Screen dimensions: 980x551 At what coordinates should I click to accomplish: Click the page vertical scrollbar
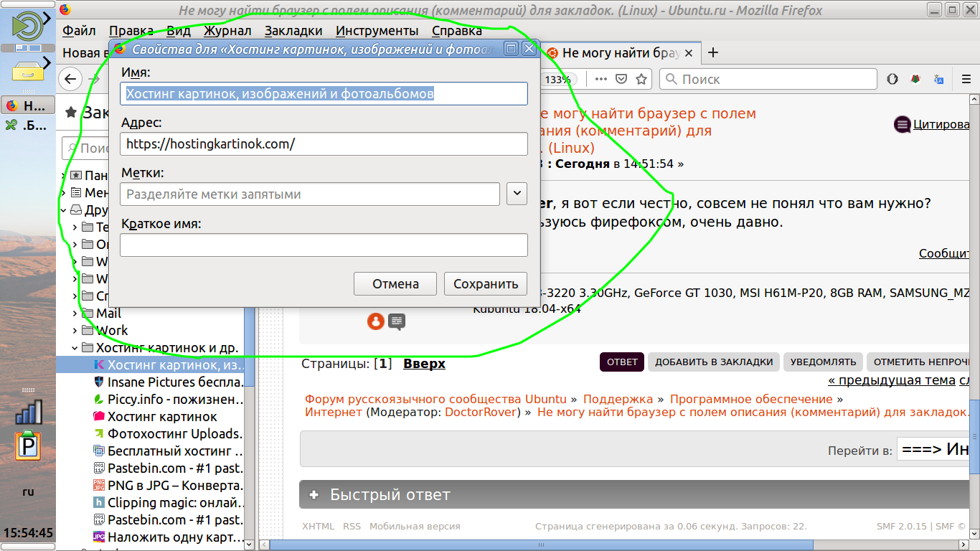pos(975,438)
